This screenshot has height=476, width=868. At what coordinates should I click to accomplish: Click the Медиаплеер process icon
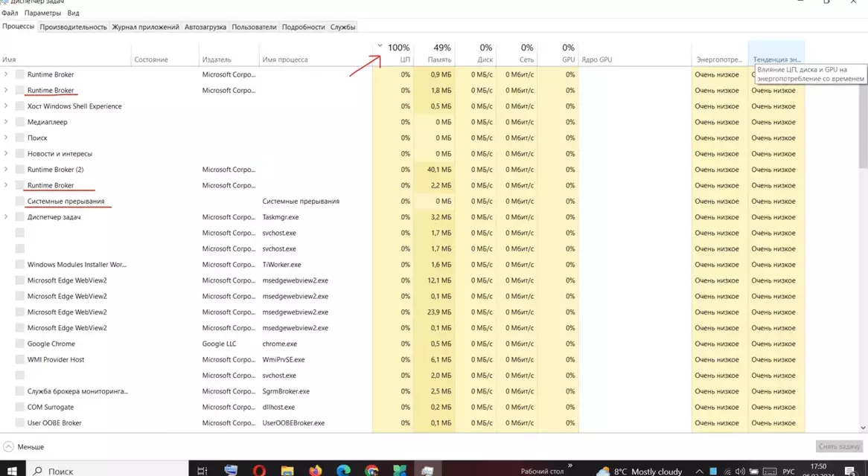(x=20, y=122)
